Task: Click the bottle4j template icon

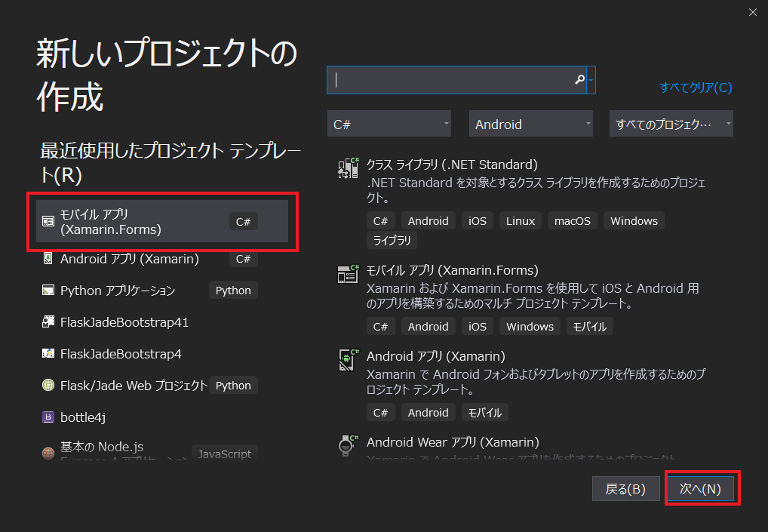Action: point(48,417)
